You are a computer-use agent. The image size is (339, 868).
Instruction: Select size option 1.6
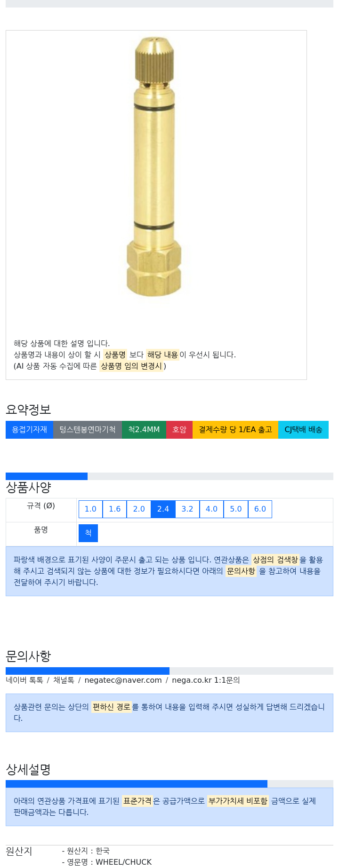(115, 509)
